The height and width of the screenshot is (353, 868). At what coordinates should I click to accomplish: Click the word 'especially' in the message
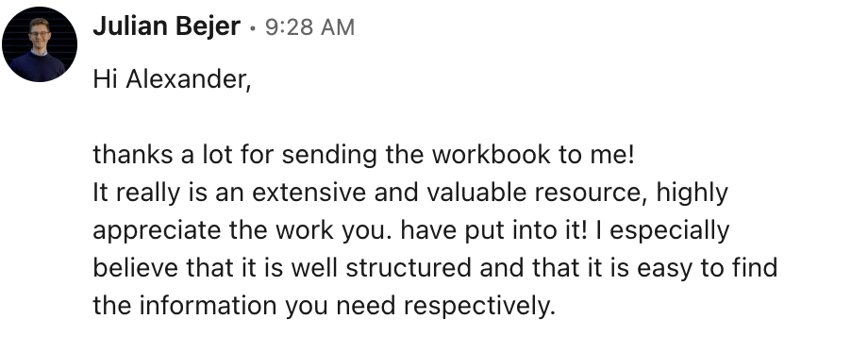[669, 231]
